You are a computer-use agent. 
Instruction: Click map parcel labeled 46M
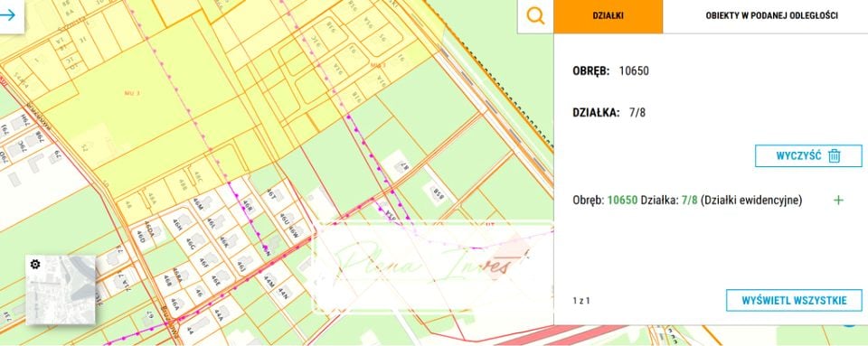(198, 204)
